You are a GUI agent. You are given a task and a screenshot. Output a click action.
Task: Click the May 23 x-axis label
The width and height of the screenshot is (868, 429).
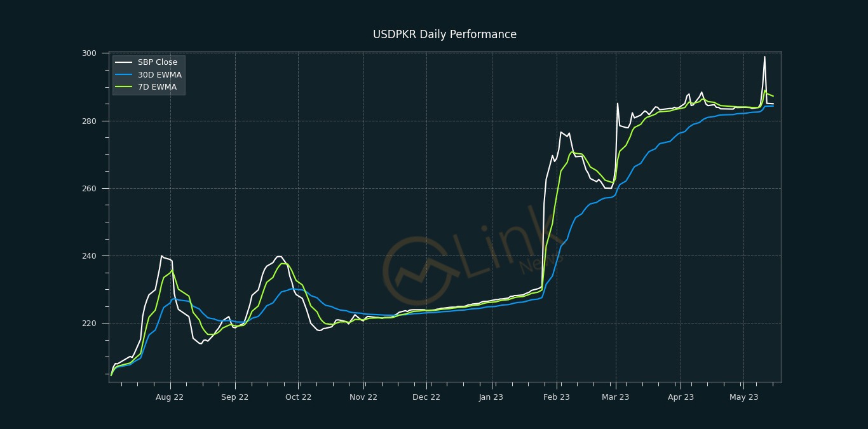coord(743,397)
